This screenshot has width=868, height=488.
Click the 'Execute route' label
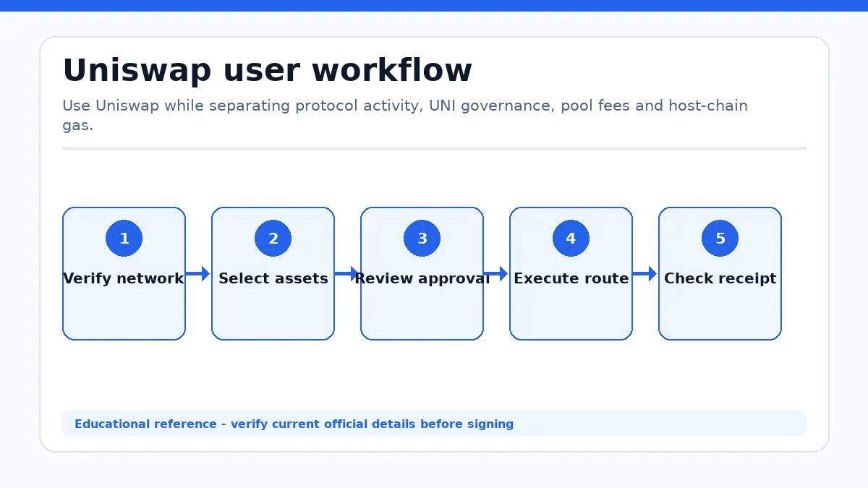[x=571, y=278]
